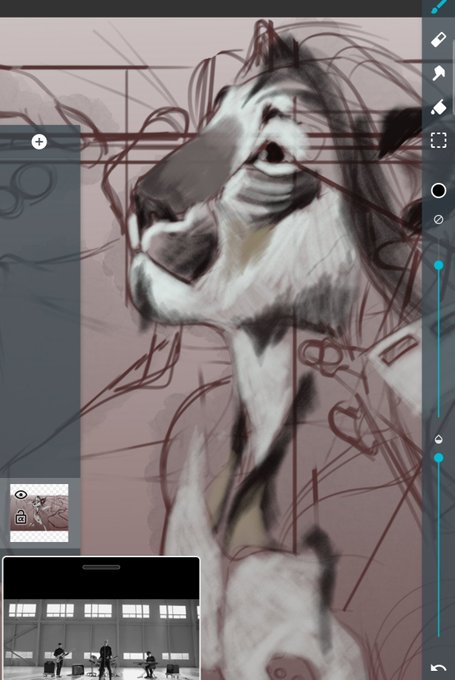
Task: Open the picture-in-picture band video
Action: coord(101,618)
